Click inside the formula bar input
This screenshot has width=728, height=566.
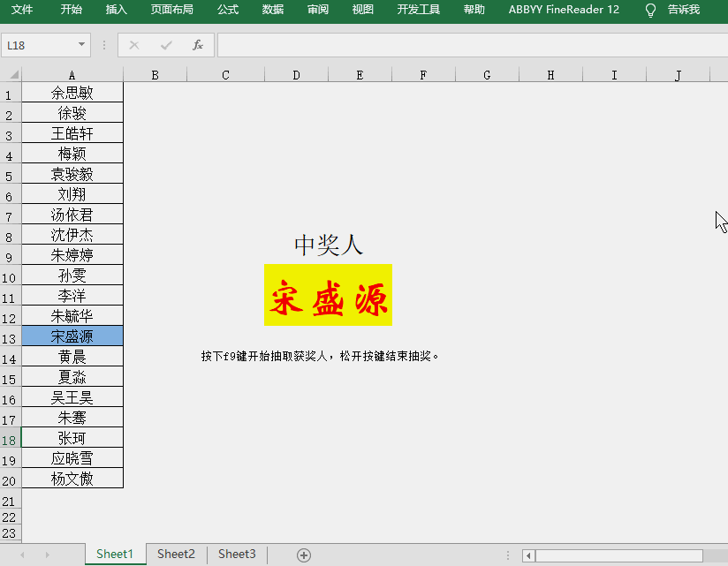click(x=472, y=45)
